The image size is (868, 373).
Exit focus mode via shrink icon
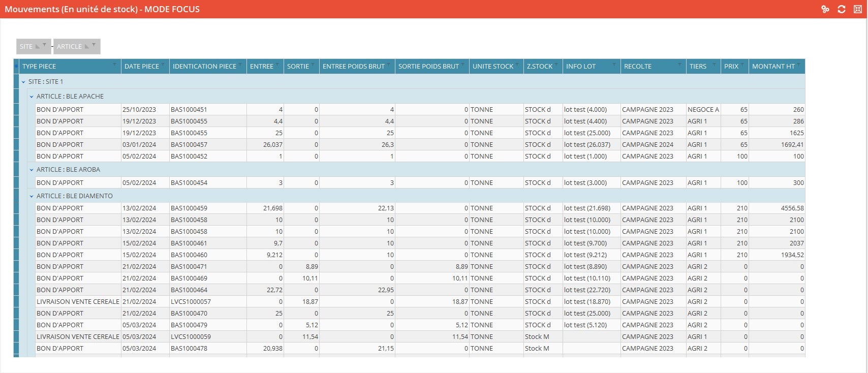tap(858, 9)
